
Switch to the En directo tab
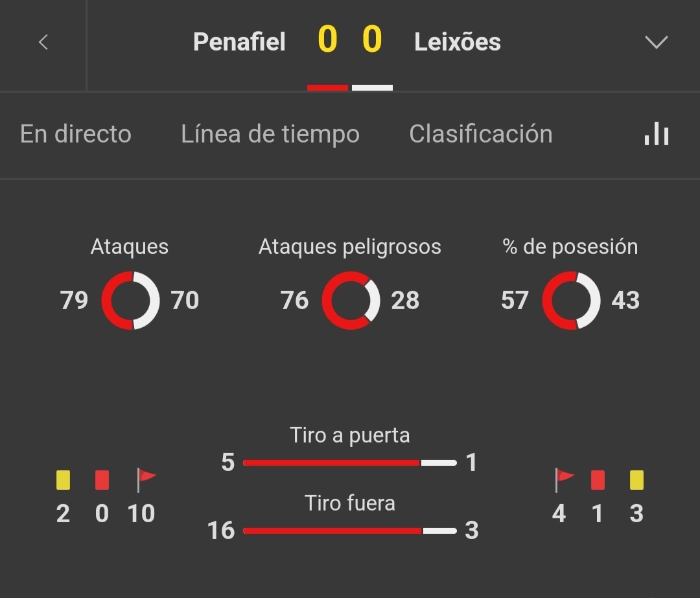[76, 134]
